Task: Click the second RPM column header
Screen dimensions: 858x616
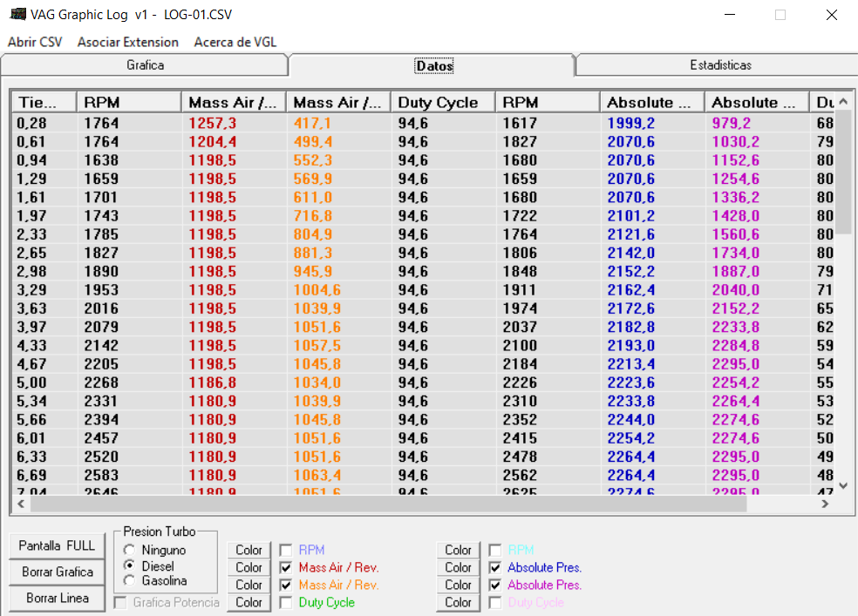Action: 548,102
